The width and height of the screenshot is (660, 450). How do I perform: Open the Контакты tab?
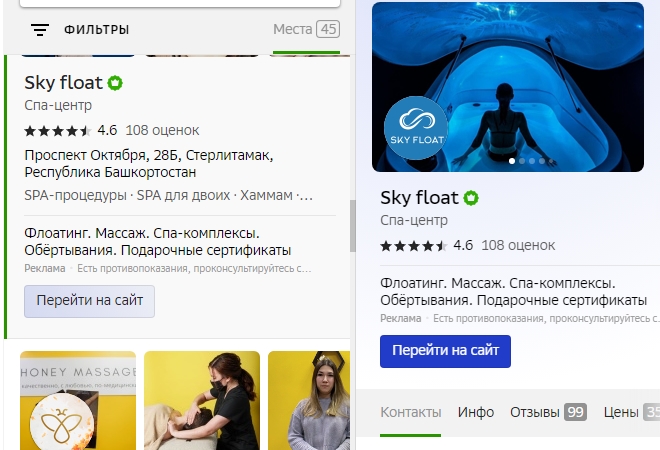(x=410, y=412)
